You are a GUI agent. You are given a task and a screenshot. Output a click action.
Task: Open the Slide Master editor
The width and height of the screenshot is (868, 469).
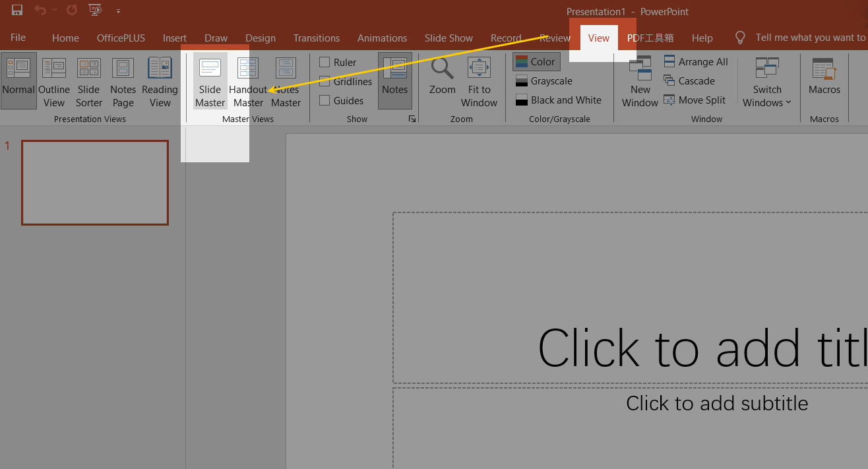pyautogui.click(x=209, y=80)
